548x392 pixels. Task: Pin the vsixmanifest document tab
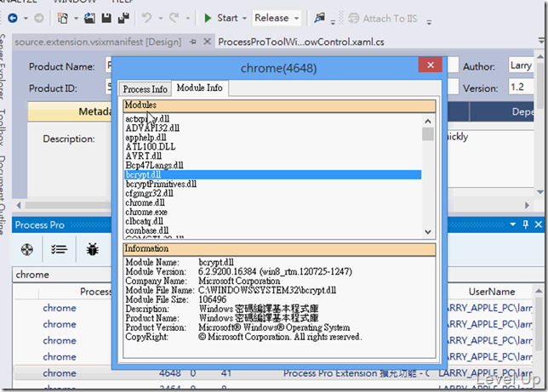[x=192, y=42]
